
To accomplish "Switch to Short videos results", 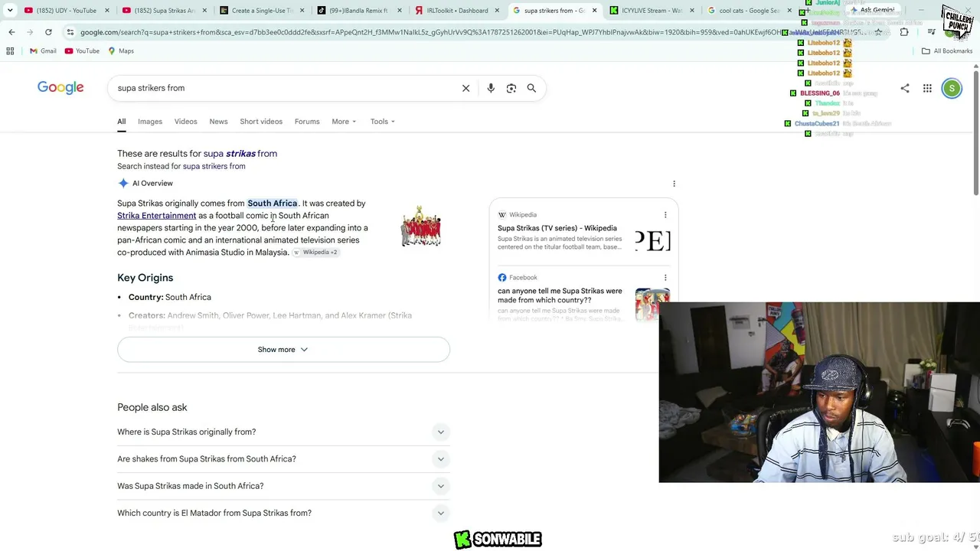I will [x=261, y=122].
